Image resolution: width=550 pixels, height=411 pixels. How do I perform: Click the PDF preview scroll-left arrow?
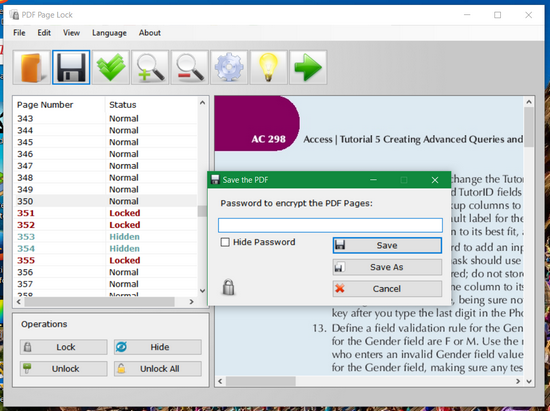[x=220, y=381]
